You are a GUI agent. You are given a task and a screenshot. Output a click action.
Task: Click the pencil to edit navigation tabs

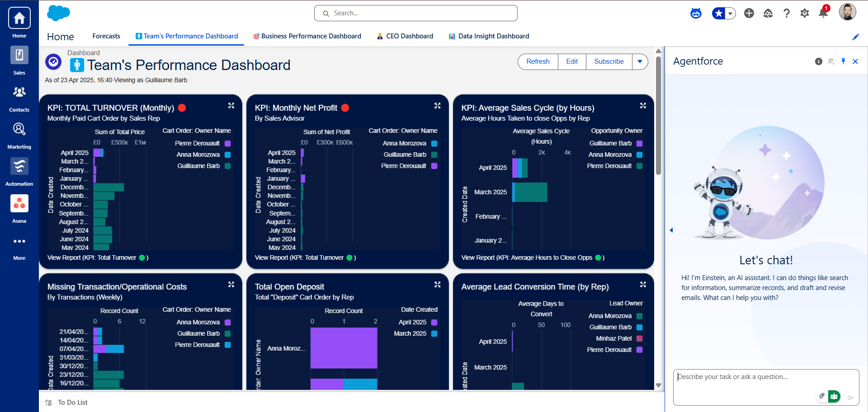[x=856, y=37]
